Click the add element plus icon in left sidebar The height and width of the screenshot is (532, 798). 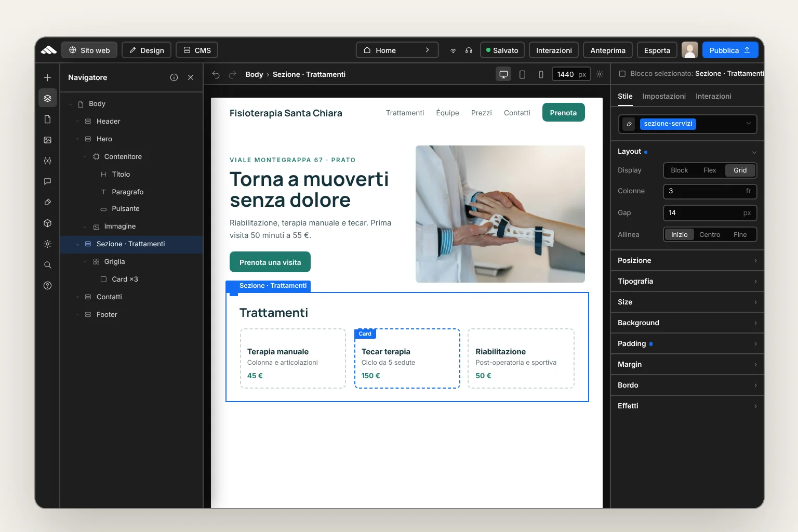[x=47, y=77]
